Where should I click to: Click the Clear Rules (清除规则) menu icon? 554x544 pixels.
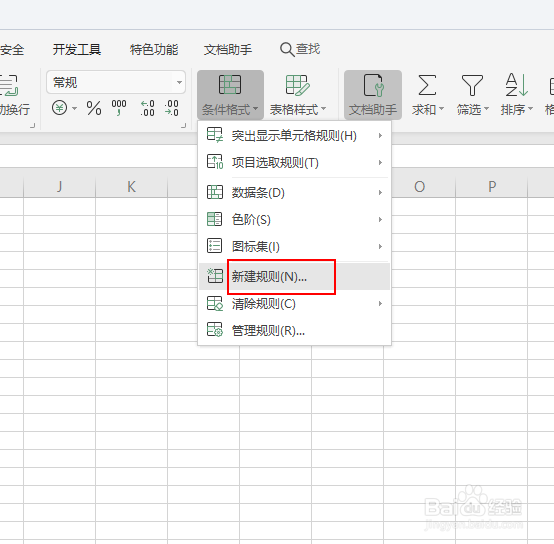coord(215,303)
